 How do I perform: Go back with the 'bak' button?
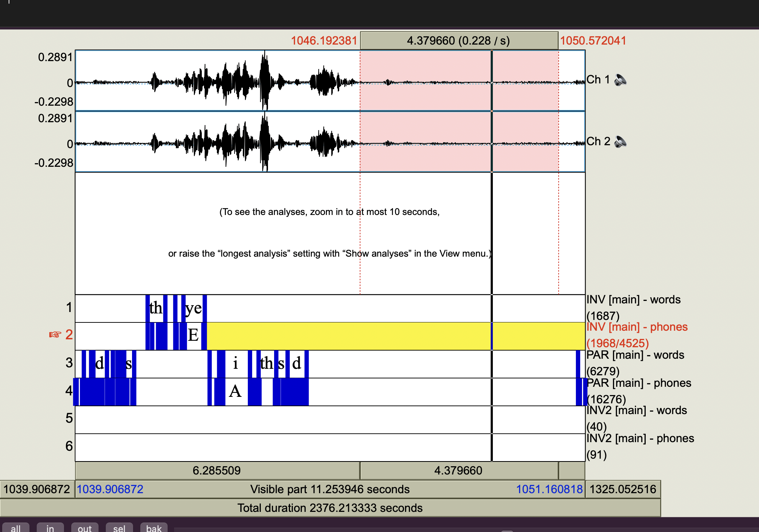pyautogui.click(x=154, y=528)
